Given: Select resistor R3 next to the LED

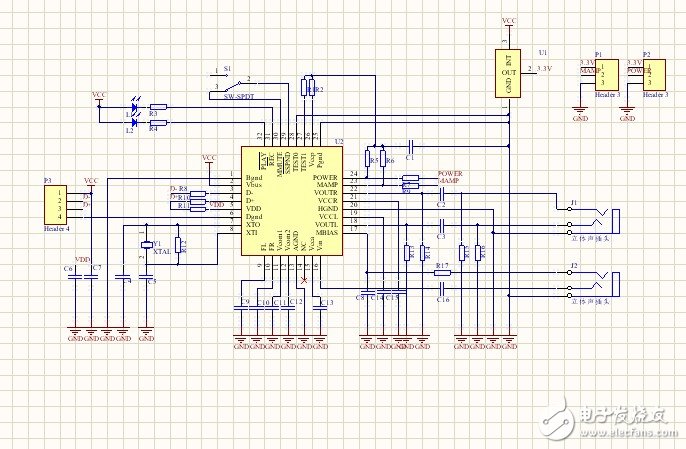Looking at the screenshot, I should click(x=157, y=107).
